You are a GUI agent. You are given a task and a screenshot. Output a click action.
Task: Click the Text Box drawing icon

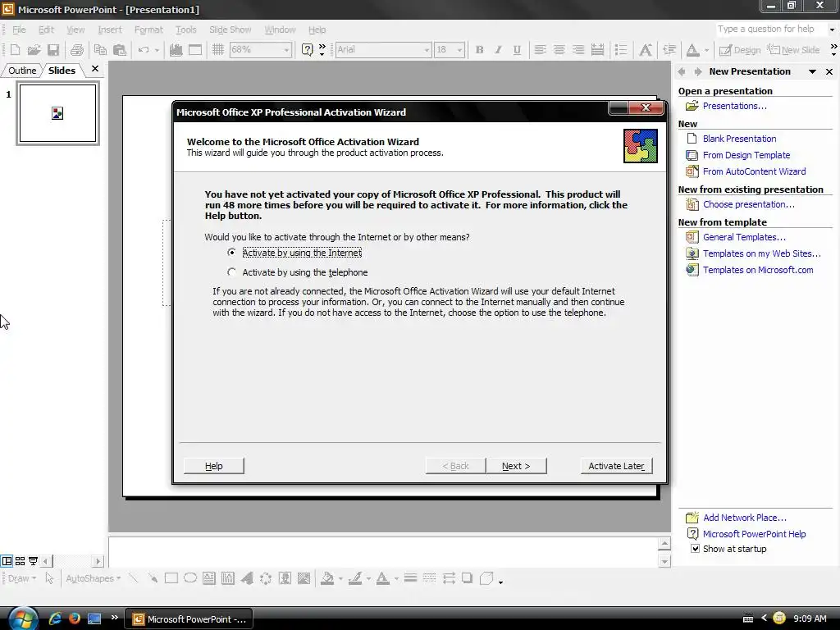[209, 578]
